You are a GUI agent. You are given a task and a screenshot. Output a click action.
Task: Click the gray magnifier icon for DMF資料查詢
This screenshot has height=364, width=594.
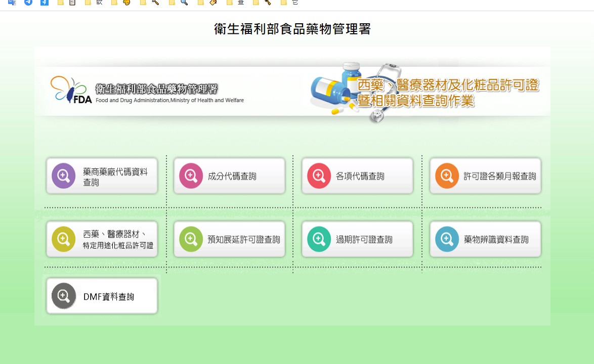tap(64, 296)
